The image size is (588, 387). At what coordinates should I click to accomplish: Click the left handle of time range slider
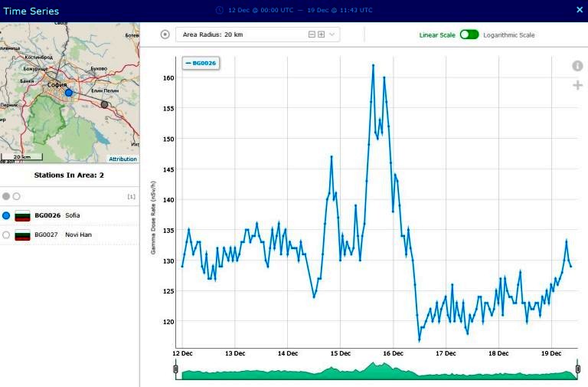175,371
